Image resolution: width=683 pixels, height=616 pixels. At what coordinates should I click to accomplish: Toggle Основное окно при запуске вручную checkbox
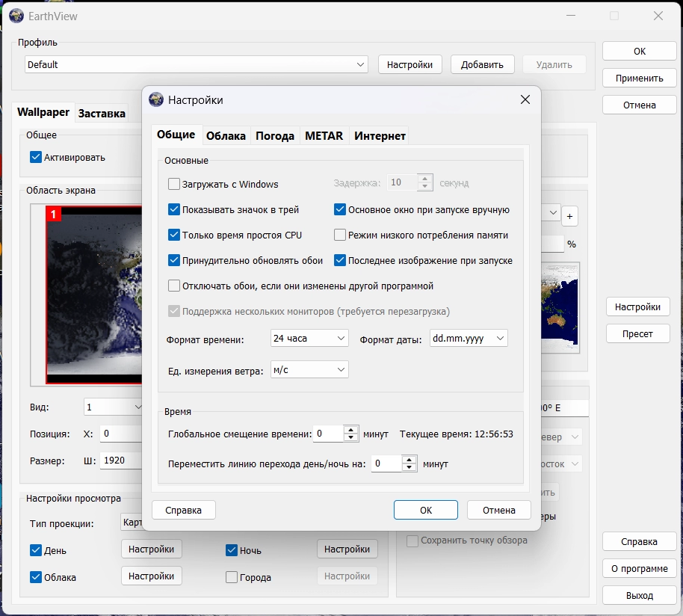(340, 209)
